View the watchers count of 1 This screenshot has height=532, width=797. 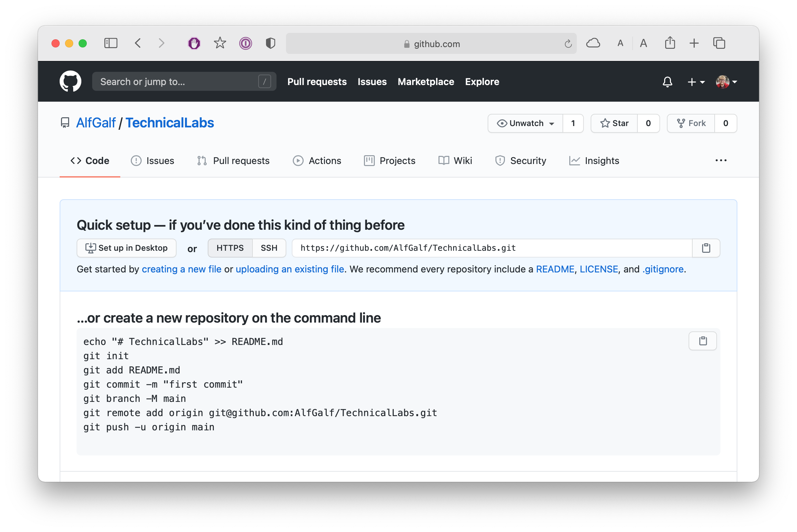[x=573, y=123]
